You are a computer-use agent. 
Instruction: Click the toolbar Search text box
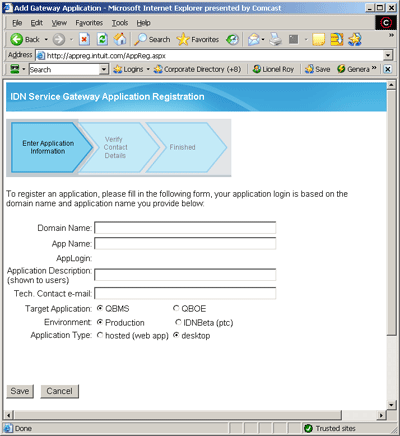click(x=64, y=69)
